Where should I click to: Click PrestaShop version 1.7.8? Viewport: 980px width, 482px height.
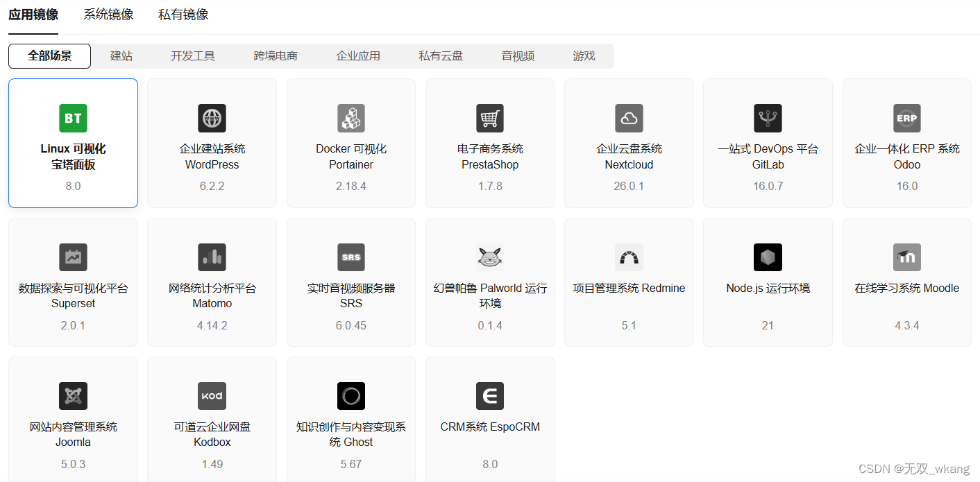(x=490, y=187)
